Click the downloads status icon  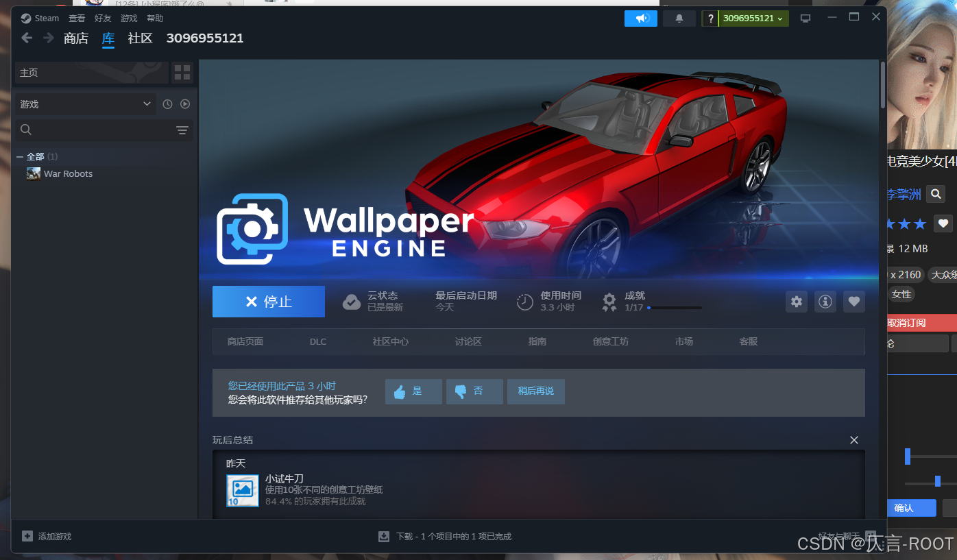coord(384,536)
